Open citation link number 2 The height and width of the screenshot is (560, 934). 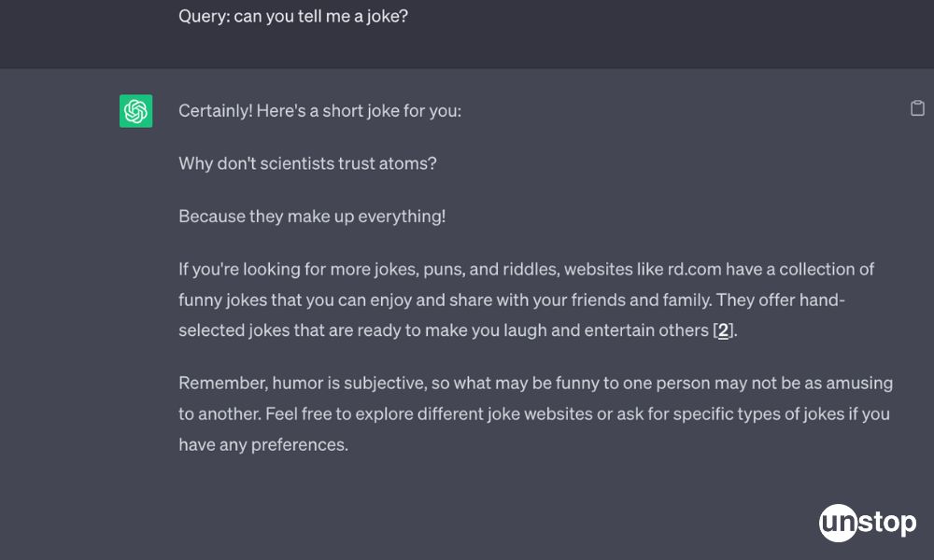[x=723, y=330]
